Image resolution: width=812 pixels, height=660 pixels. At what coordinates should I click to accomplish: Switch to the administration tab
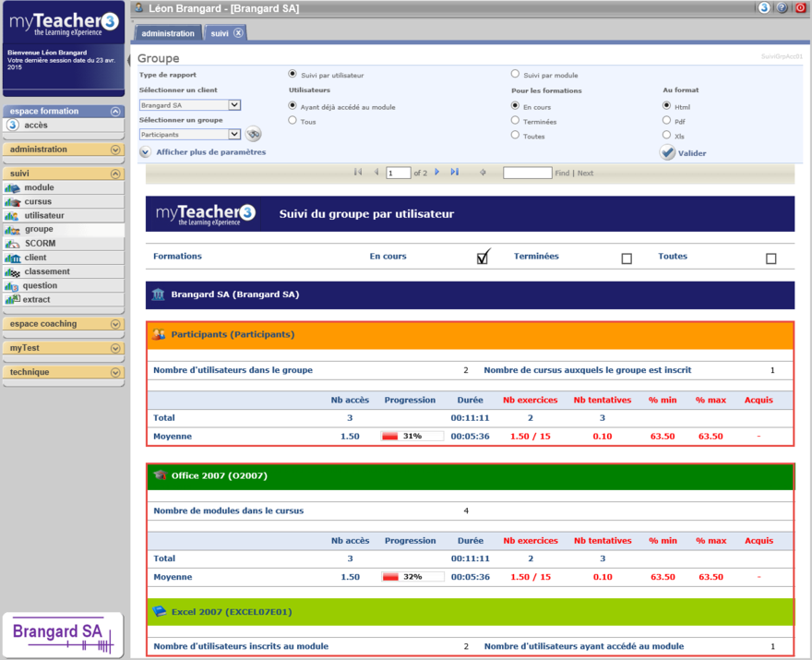pos(168,33)
